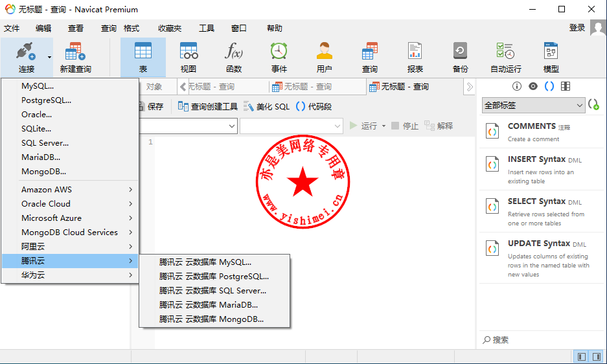Select the 表 table toolbar icon

point(143,52)
